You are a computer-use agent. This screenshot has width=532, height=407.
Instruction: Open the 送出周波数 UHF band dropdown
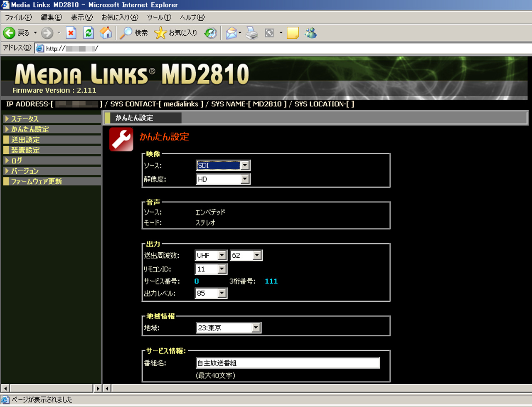point(211,255)
